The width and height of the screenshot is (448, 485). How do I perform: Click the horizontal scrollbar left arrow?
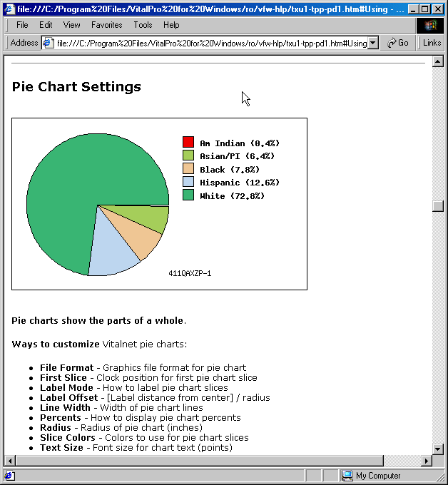pyautogui.click(x=10, y=461)
